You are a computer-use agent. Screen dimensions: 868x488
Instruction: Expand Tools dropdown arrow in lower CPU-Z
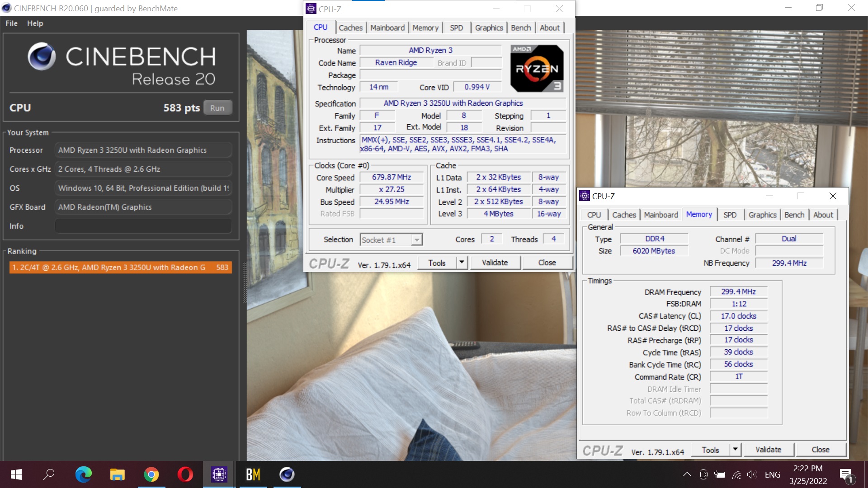pos(735,450)
